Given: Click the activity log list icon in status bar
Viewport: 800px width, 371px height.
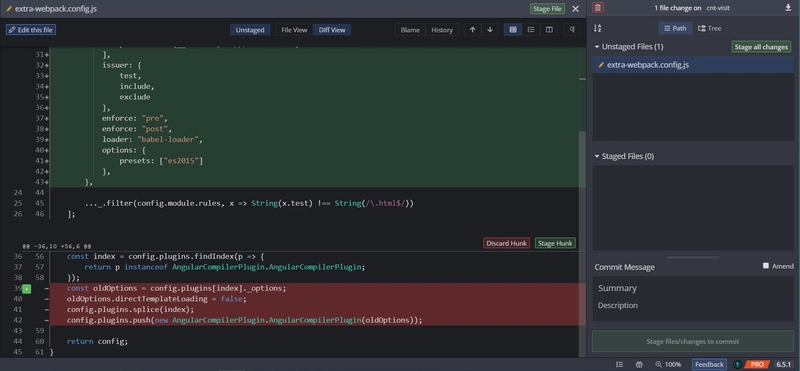Looking at the screenshot, I should coord(619,364).
